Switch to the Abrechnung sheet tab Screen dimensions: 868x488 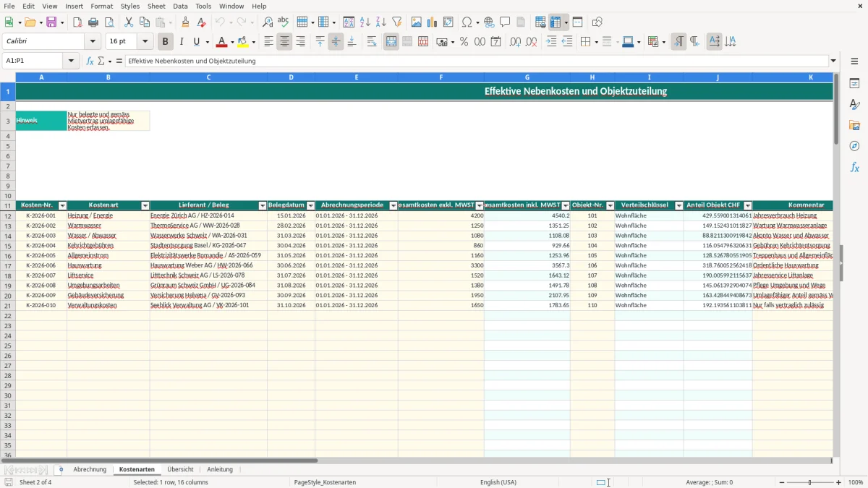tap(90, 469)
